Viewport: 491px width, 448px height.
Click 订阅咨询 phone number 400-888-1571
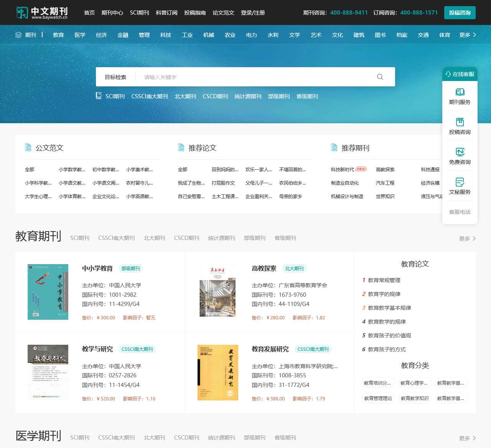(x=419, y=13)
